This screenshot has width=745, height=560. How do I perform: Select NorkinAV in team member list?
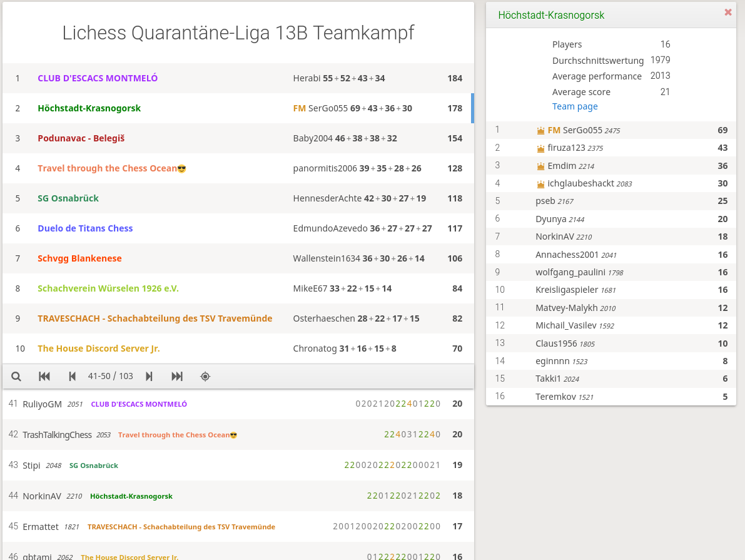(611, 237)
